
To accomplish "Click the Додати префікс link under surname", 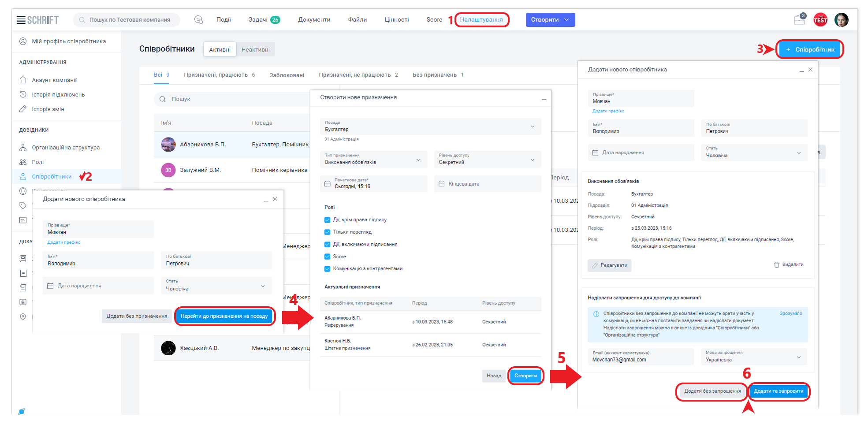I will [608, 111].
